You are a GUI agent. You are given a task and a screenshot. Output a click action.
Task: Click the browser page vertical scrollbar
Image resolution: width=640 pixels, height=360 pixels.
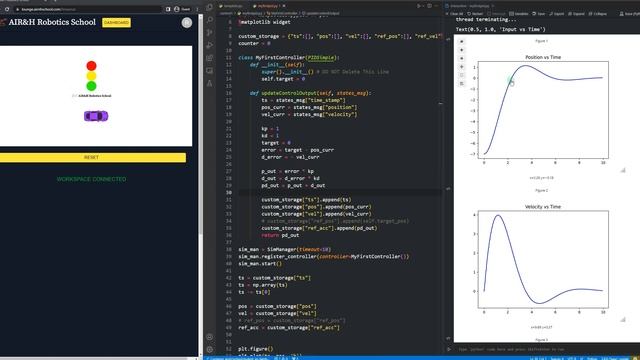tap(200, 124)
